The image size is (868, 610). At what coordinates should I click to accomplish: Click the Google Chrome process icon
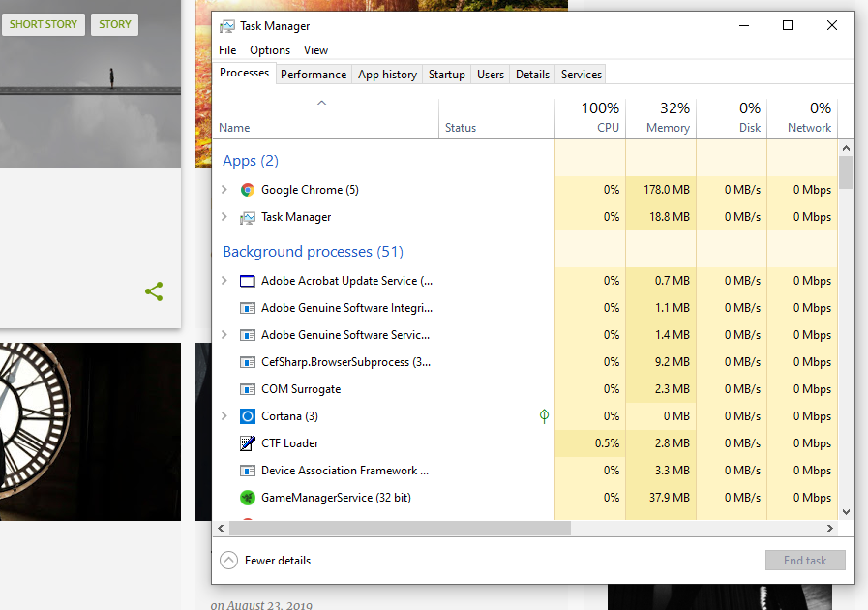coord(248,190)
